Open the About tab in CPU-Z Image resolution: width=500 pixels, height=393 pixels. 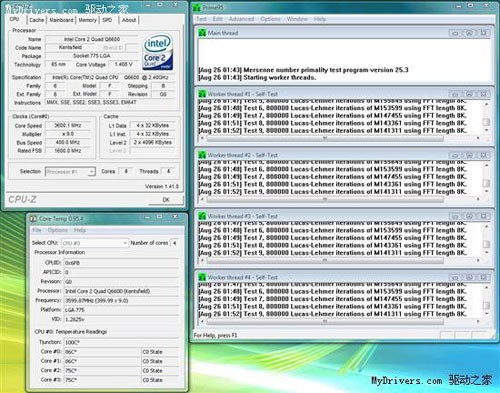pos(129,20)
